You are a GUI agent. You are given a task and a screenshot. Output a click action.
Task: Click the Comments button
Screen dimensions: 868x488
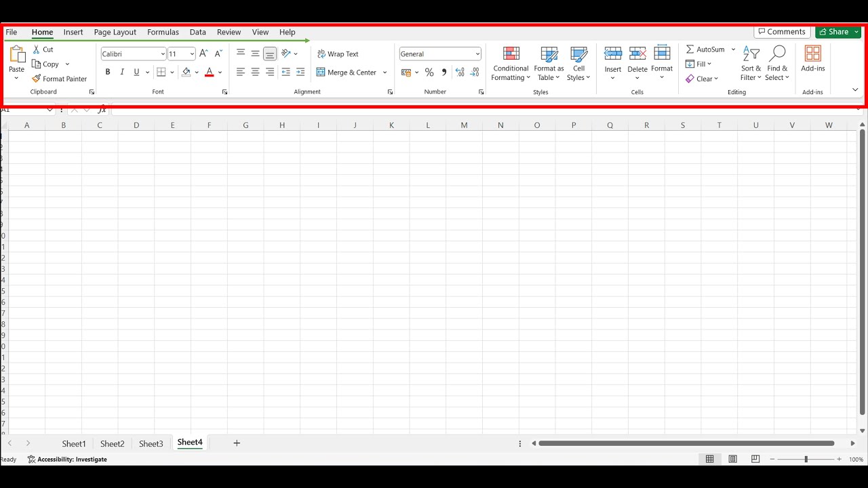tap(782, 32)
